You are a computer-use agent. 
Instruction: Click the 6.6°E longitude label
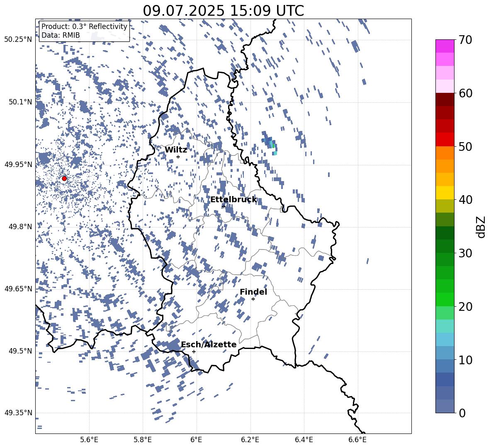coord(357,440)
